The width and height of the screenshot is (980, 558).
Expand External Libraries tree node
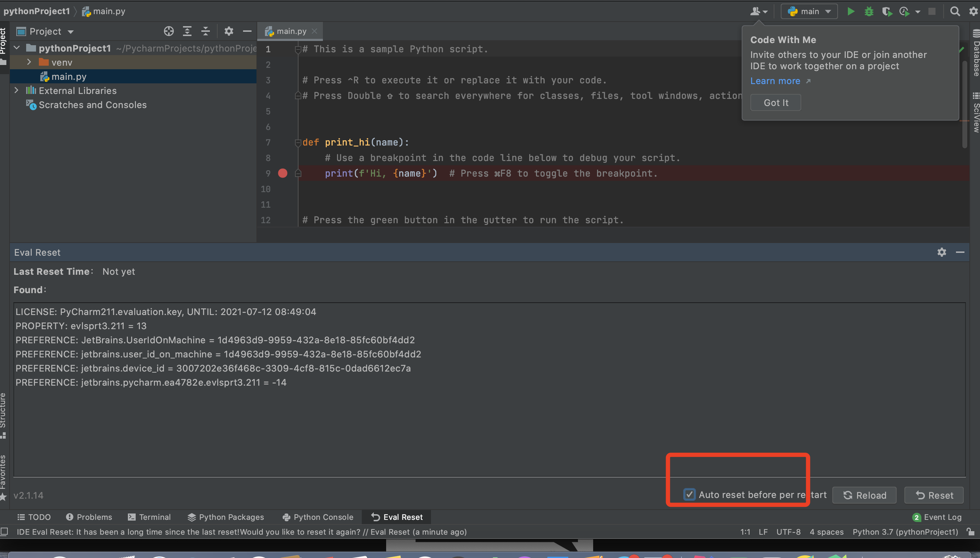click(x=17, y=90)
